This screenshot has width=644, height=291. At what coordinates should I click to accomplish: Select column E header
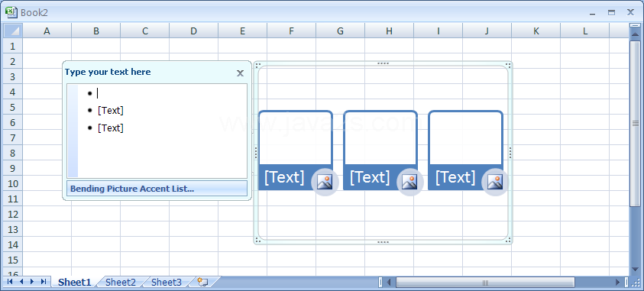243,31
